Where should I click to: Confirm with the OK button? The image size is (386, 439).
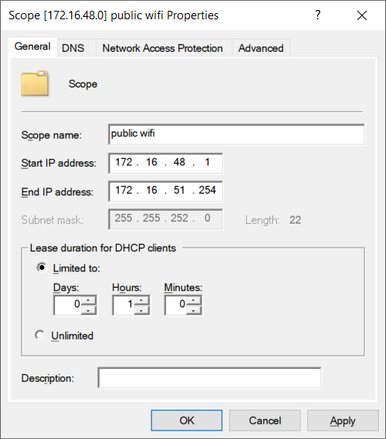[187, 420]
